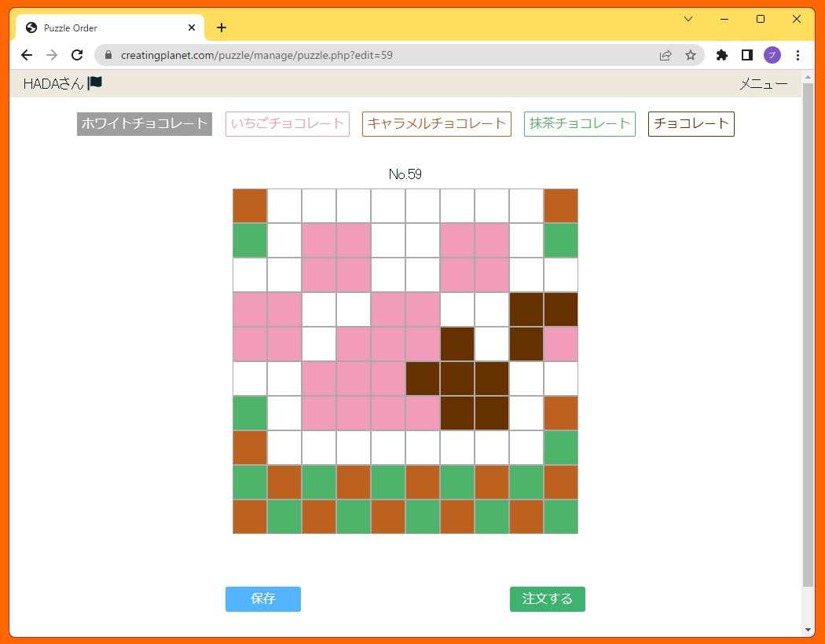Click the blue 保存 button
This screenshot has width=825, height=644.
pos(263,598)
